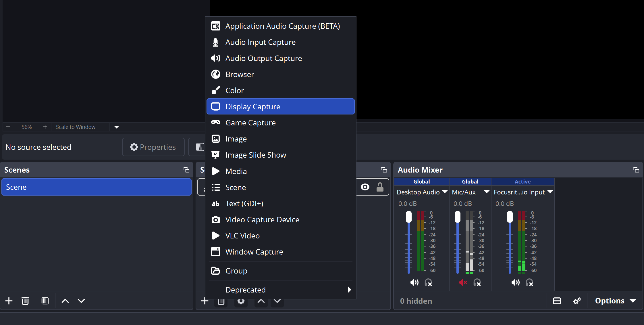Image resolution: width=644 pixels, height=325 pixels.
Task: Adjust the Mic/Aux volume slider
Action: [x=457, y=242]
